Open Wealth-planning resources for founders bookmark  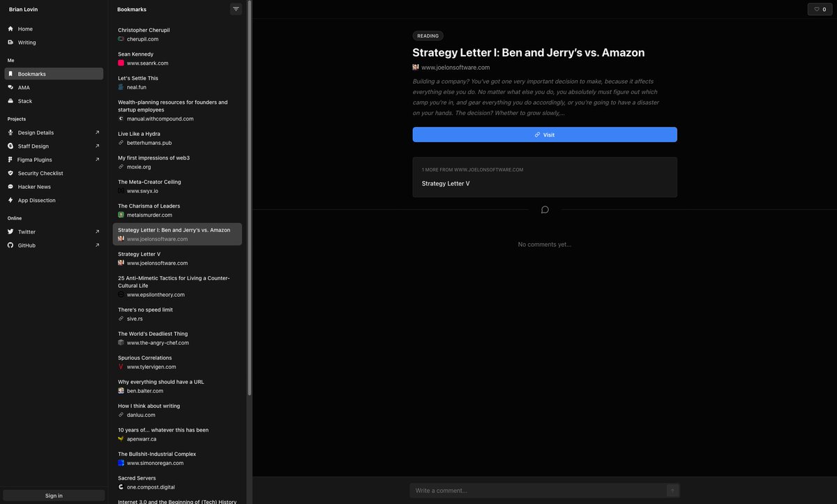[177, 110]
